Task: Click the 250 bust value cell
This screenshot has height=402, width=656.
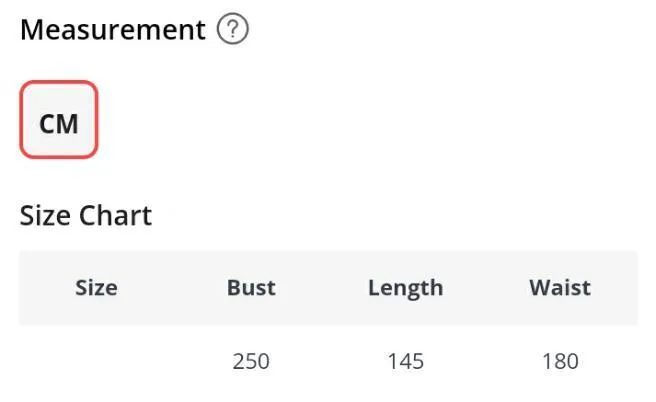Action: click(x=251, y=361)
